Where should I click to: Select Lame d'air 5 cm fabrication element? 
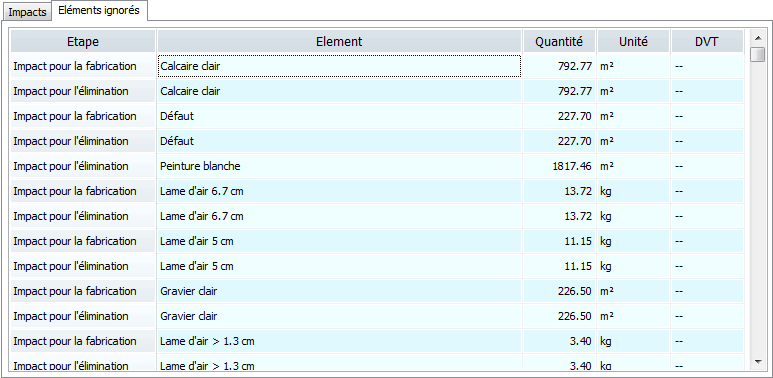339,241
